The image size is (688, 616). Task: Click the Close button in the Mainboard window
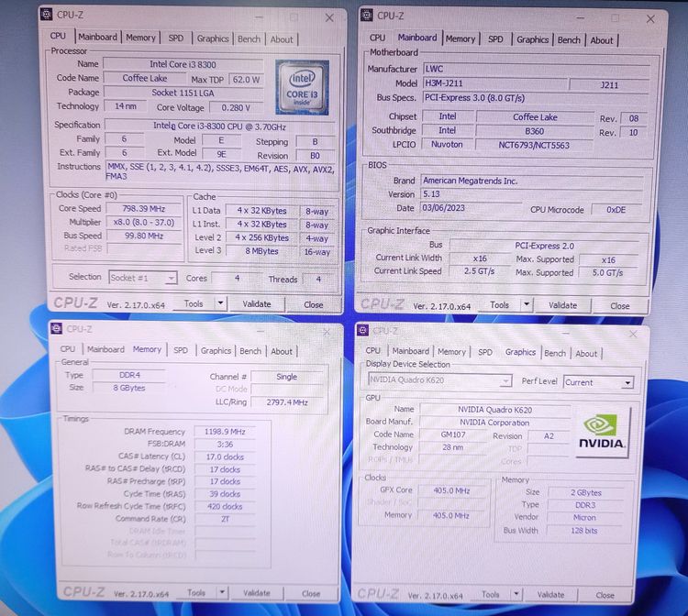coord(619,306)
